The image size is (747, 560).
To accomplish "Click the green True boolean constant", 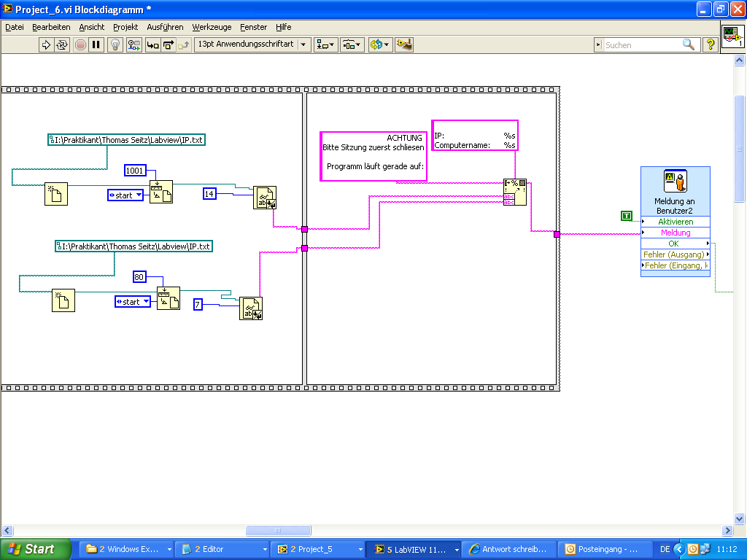I will (x=627, y=216).
